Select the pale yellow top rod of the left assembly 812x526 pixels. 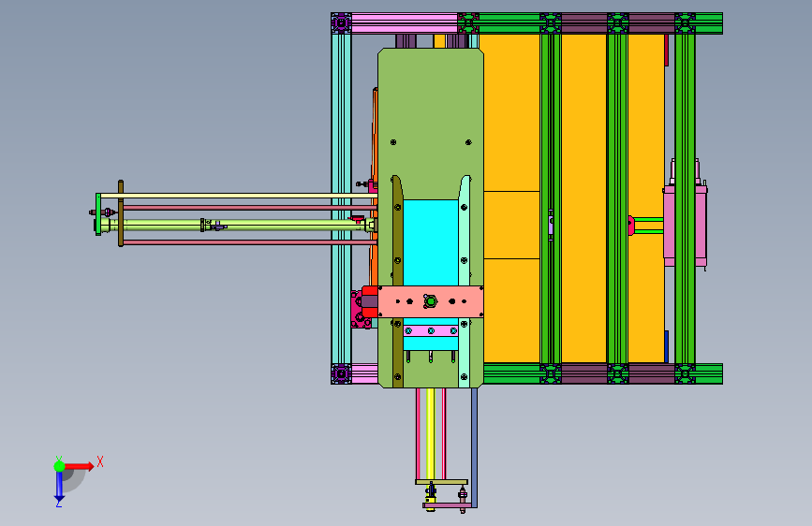(x=238, y=196)
